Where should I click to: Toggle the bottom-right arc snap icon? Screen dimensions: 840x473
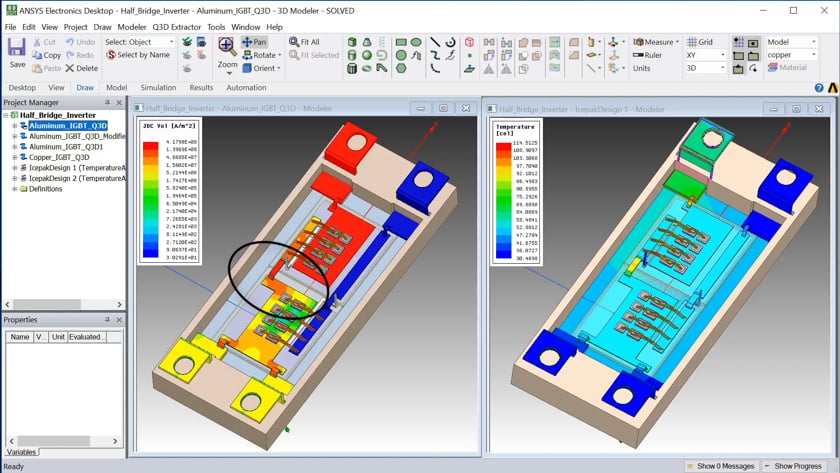[x=753, y=69]
